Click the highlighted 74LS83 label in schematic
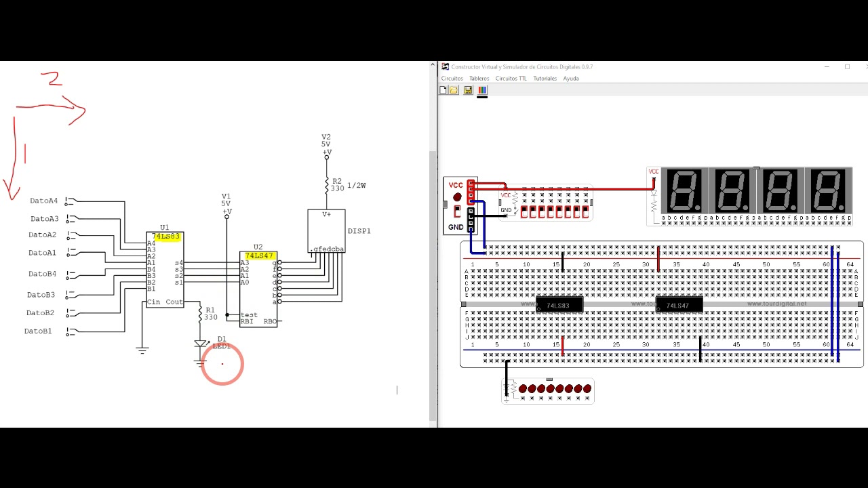Viewport: 868px width, 488px height. coord(166,237)
